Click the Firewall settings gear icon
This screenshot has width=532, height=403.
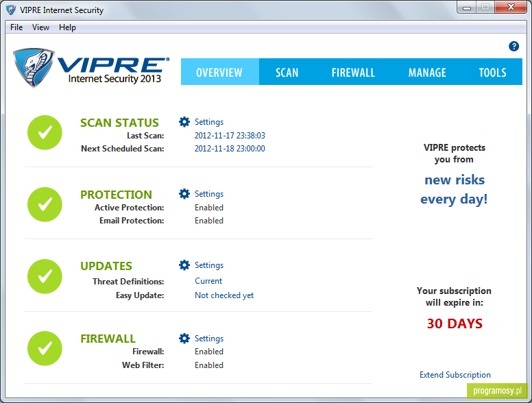[x=184, y=338]
